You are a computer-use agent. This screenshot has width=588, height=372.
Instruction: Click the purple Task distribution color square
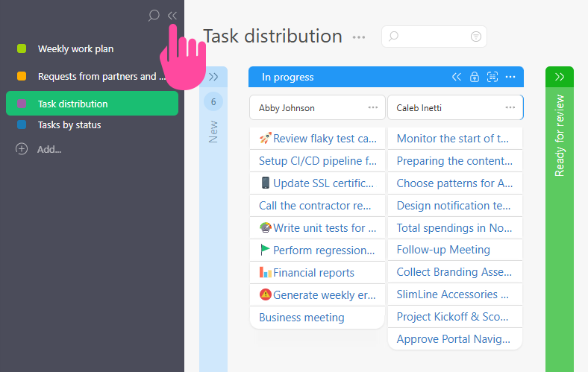(22, 104)
